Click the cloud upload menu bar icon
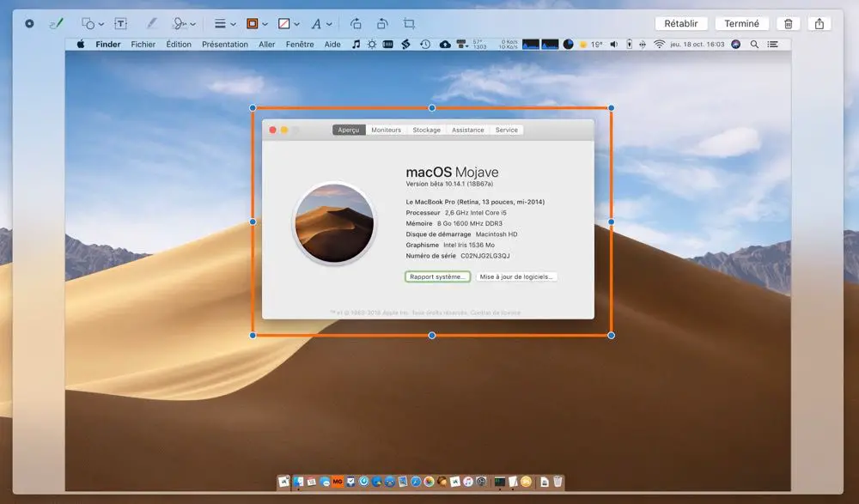Viewport: 859px width, 504px height. click(445, 45)
